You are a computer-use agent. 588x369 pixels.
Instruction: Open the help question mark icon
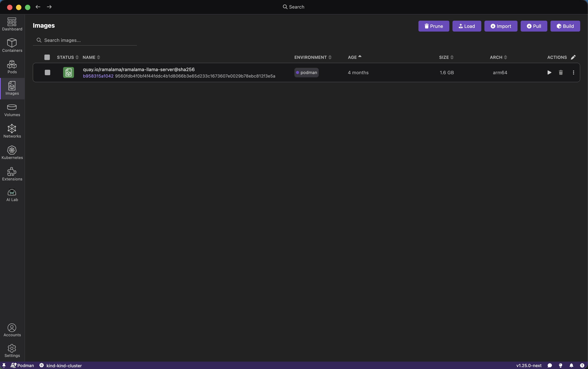[582, 365]
